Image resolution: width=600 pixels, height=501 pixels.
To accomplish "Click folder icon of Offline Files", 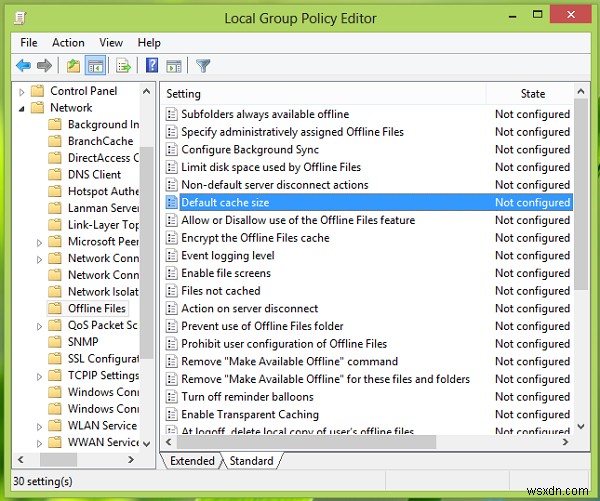I will 55,308.
